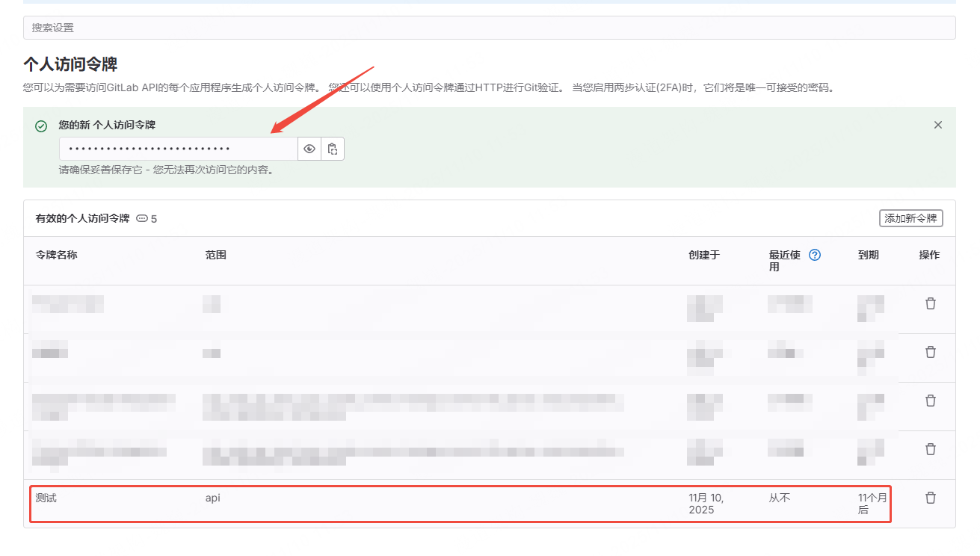Click the 创建于 column header

click(704, 255)
